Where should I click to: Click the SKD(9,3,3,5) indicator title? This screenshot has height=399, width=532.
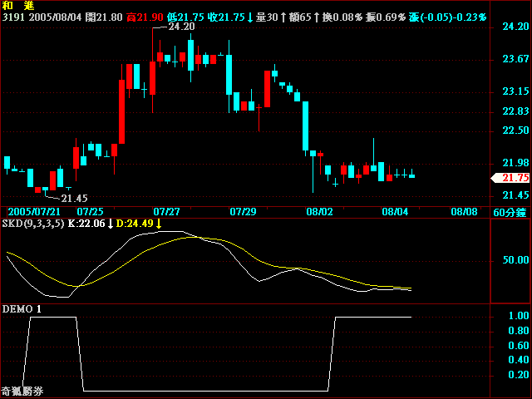(33, 224)
